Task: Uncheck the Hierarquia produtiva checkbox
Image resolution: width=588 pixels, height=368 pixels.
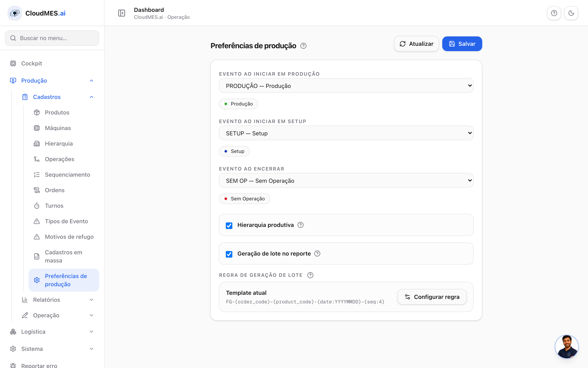Action: coord(229,226)
